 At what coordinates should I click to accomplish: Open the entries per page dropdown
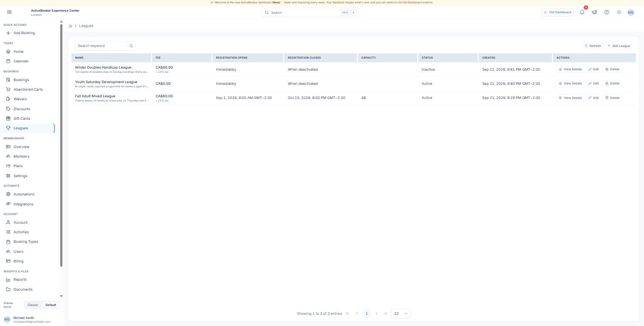pyautogui.click(x=401, y=314)
